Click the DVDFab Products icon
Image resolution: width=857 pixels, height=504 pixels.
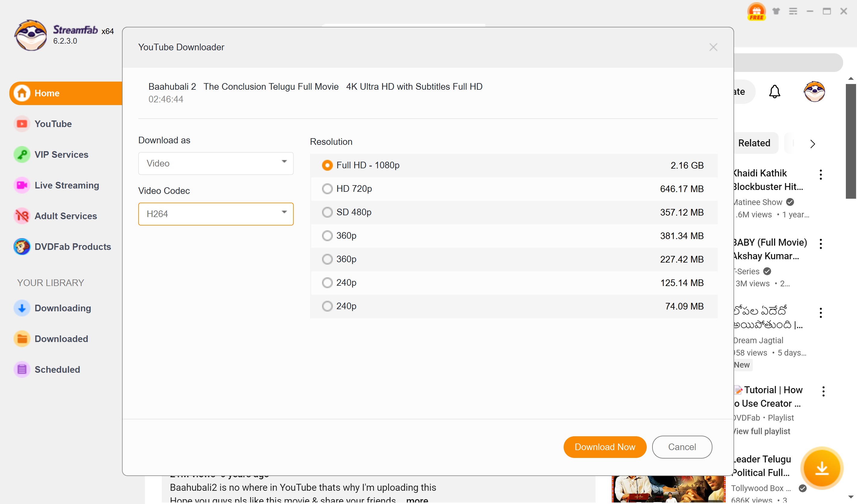(x=22, y=246)
